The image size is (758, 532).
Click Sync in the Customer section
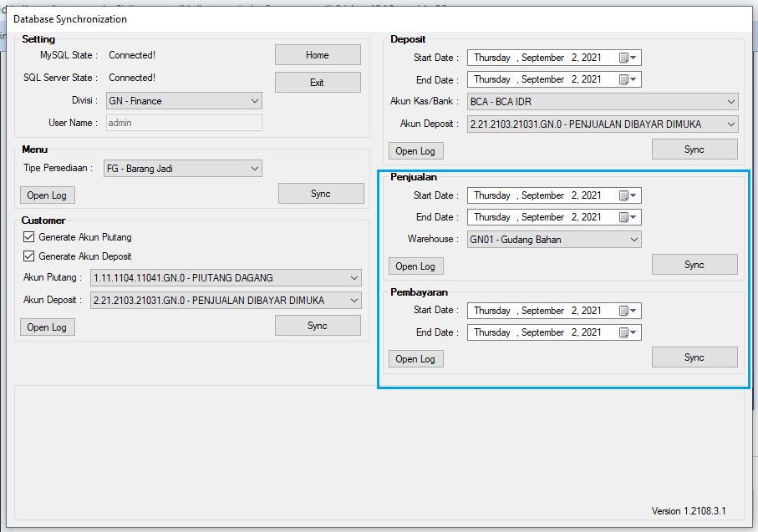click(318, 326)
